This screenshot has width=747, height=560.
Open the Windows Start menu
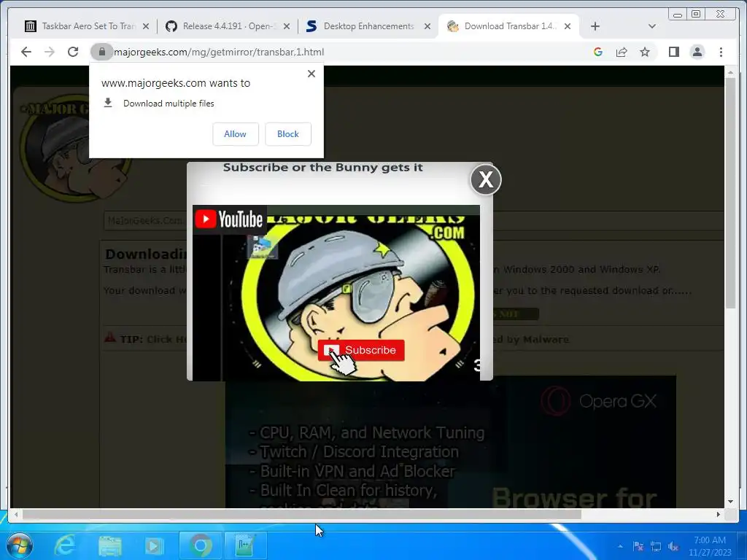20,545
